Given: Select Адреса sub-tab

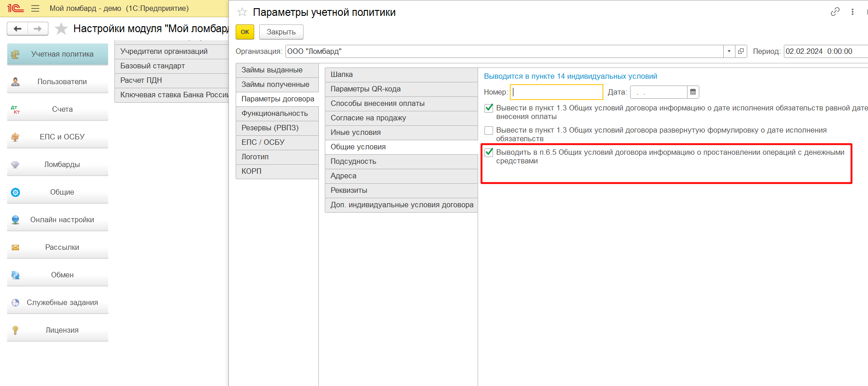Looking at the screenshot, I should tap(401, 176).
